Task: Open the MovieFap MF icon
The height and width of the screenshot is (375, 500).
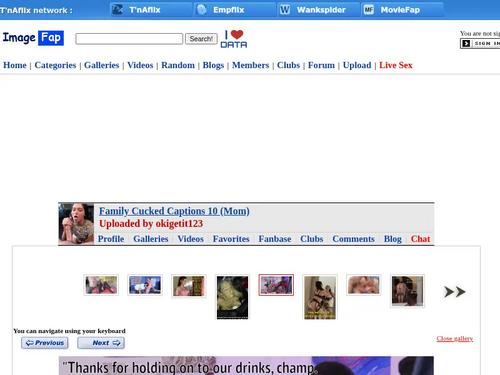Action: point(369,10)
